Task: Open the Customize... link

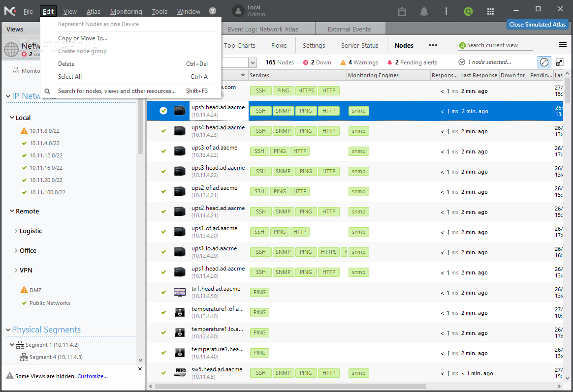Action: tap(93, 376)
